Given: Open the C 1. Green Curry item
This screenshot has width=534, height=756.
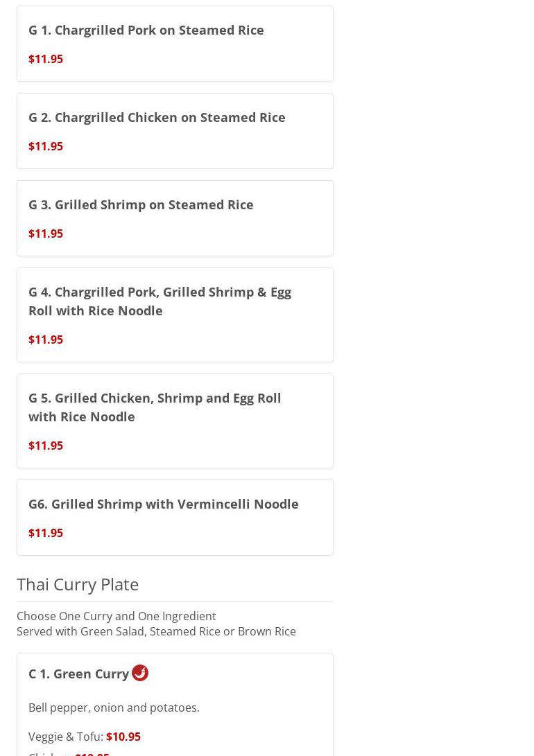Looking at the screenshot, I should coord(78,674).
